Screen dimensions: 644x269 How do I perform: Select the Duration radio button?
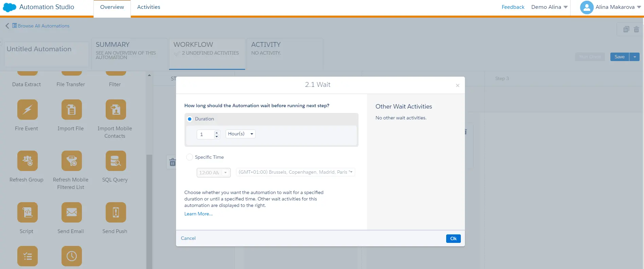coord(190,119)
